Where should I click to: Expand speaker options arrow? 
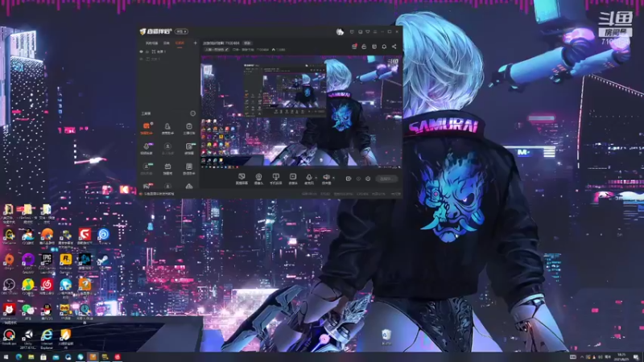tap(333, 178)
